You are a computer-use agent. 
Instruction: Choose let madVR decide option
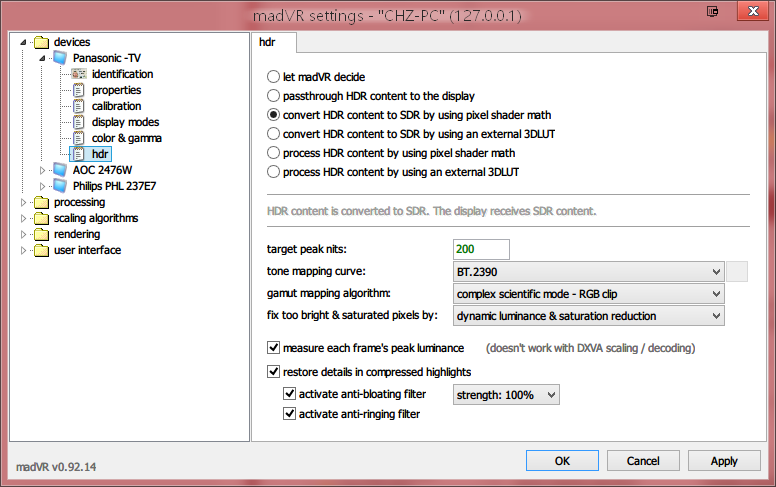tap(274, 77)
